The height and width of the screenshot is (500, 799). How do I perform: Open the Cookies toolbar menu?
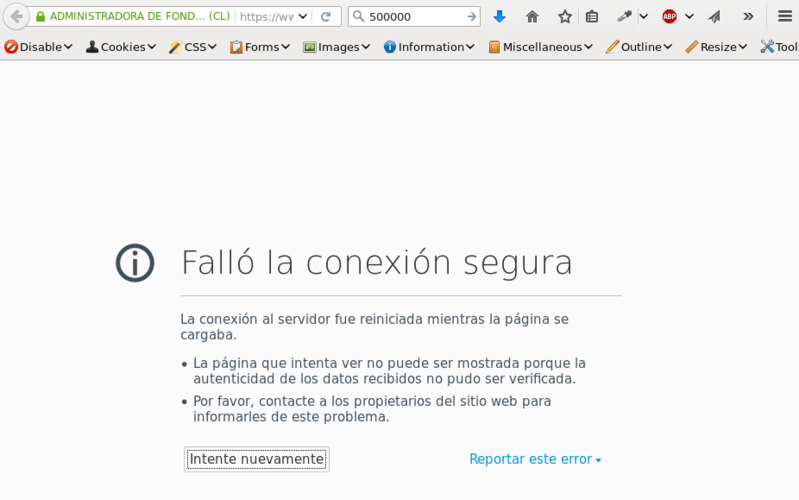point(121,47)
